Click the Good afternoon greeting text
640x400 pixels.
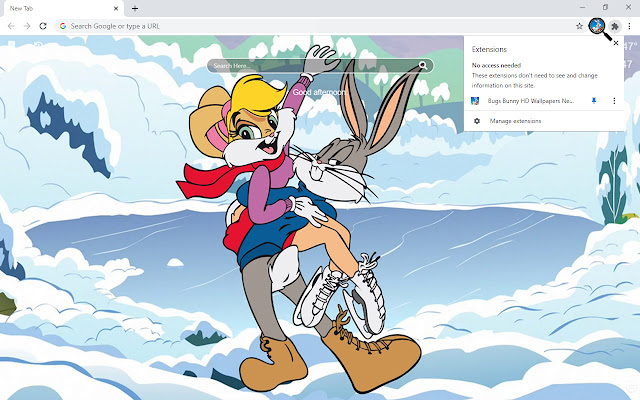pos(319,92)
